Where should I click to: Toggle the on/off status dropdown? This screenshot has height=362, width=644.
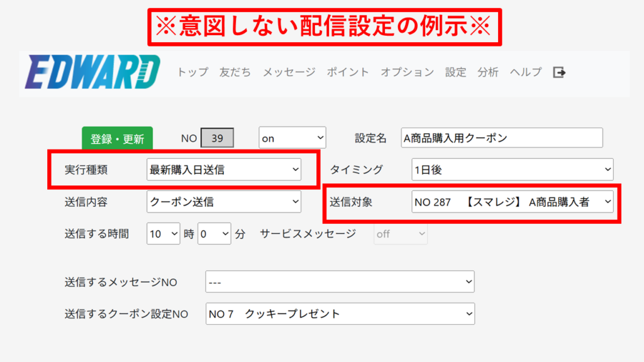pos(292,138)
